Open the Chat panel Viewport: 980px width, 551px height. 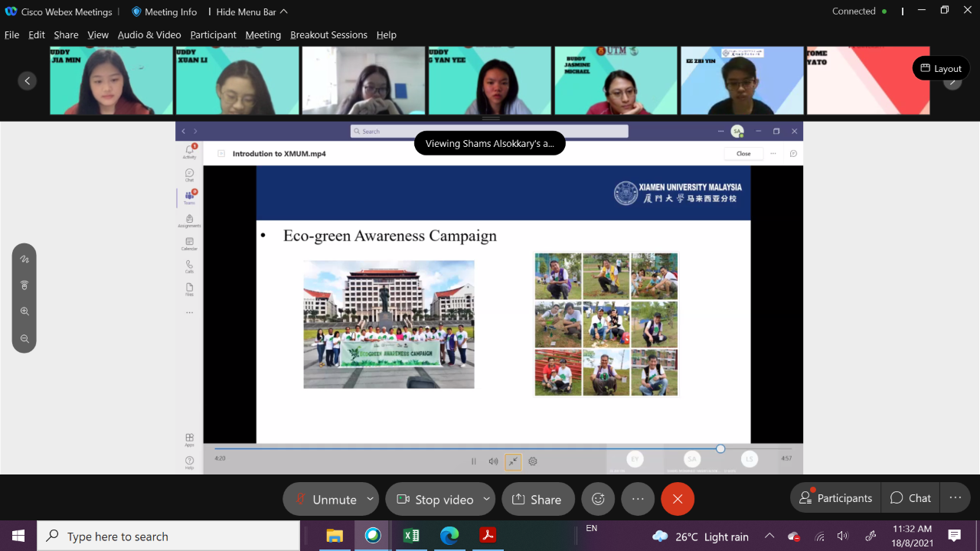(910, 498)
